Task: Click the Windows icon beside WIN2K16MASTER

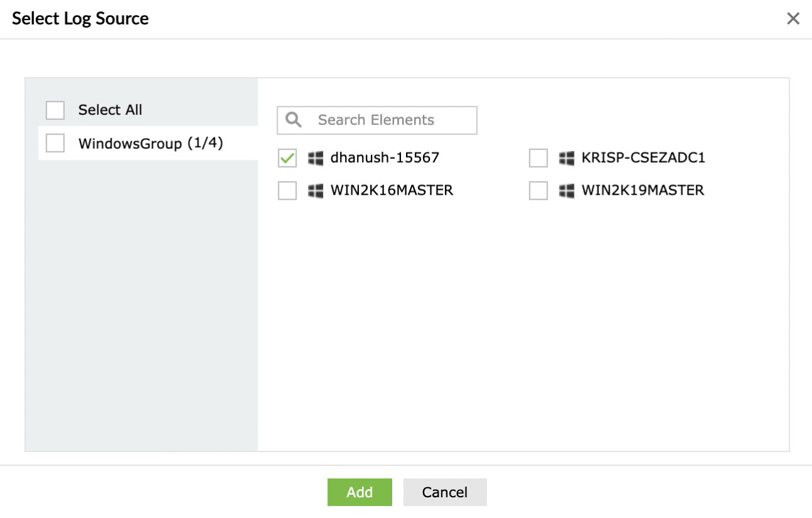Action: pyautogui.click(x=315, y=190)
